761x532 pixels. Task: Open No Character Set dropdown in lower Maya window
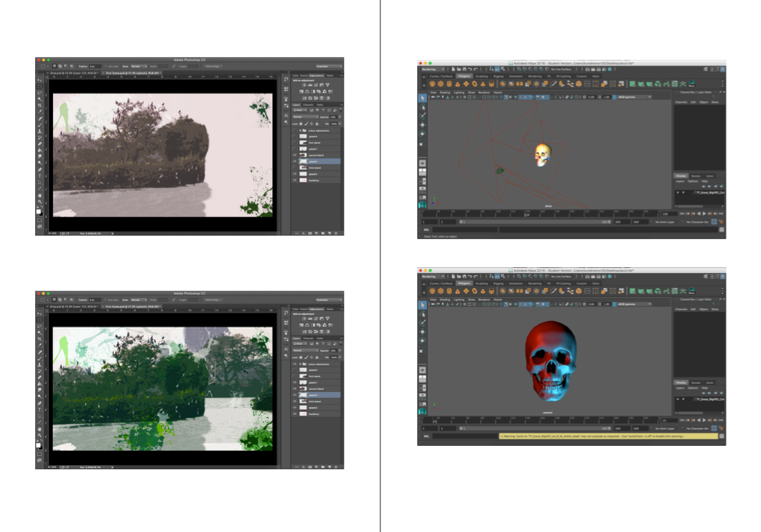[x=698, y=429]
